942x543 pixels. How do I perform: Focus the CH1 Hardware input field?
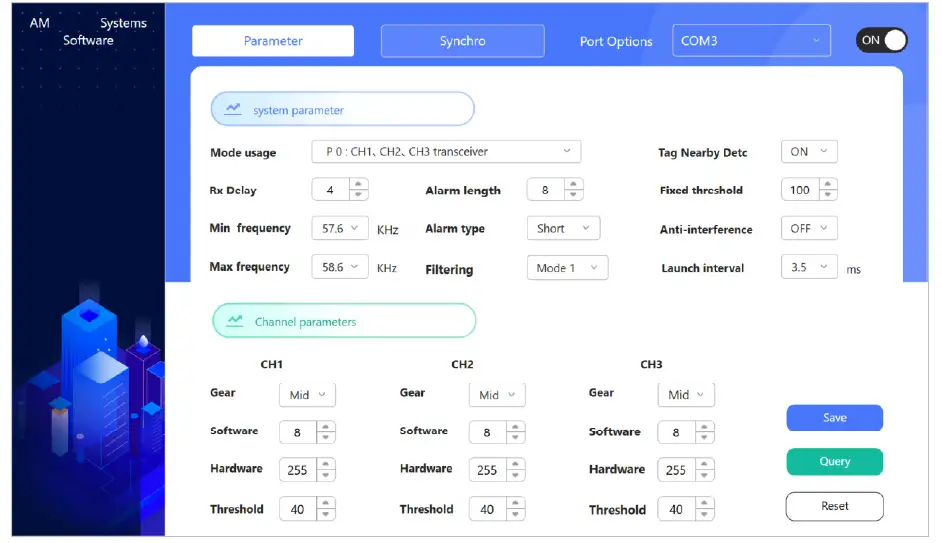(x=298, y=470)
